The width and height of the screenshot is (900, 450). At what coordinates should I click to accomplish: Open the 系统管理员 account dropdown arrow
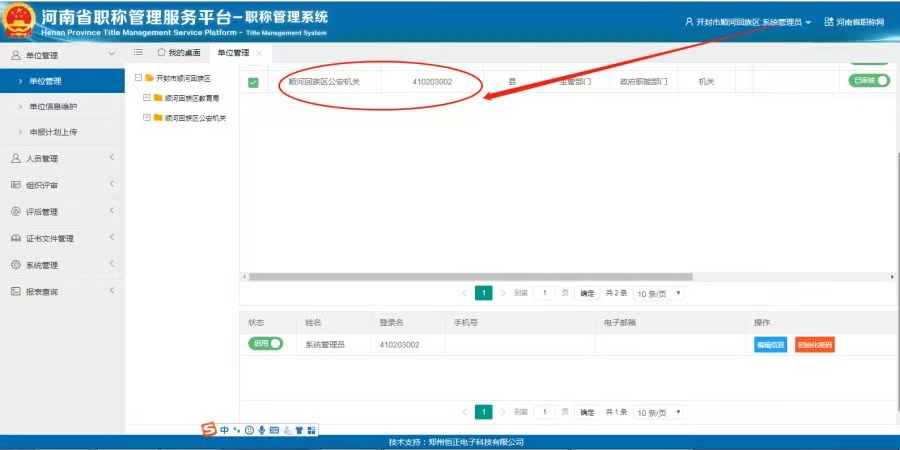pos(808,22)
